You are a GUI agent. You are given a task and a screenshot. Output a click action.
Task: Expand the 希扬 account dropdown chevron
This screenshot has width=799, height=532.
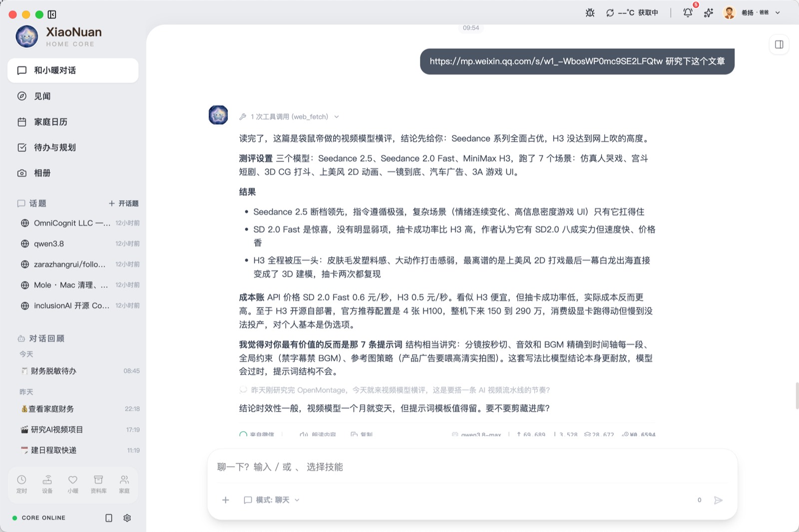[778, 13]
